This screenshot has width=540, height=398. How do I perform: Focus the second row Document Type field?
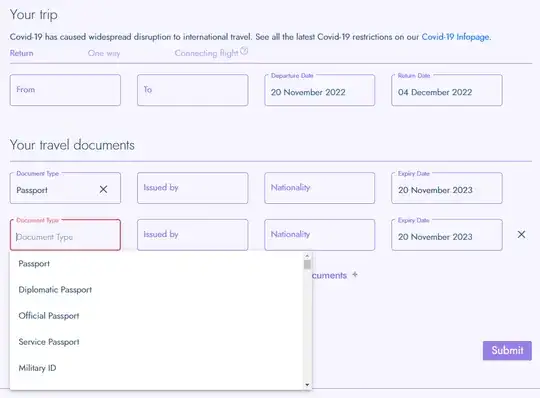65,235
